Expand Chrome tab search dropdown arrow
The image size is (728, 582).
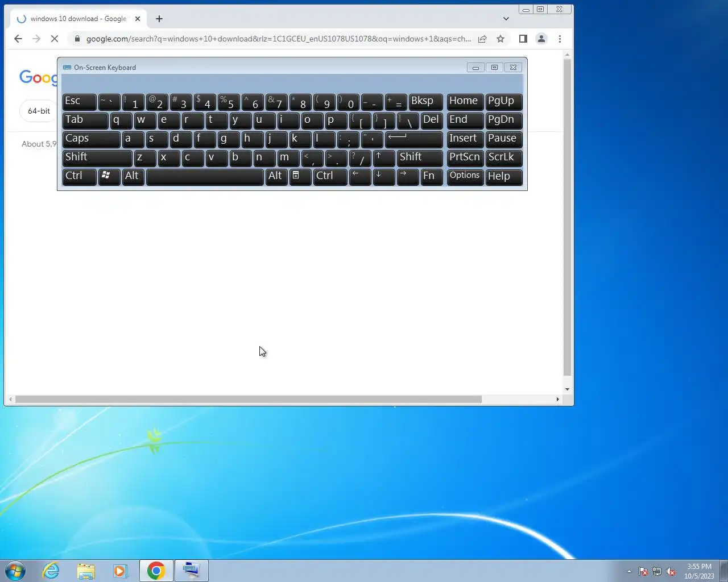point(506,19)
